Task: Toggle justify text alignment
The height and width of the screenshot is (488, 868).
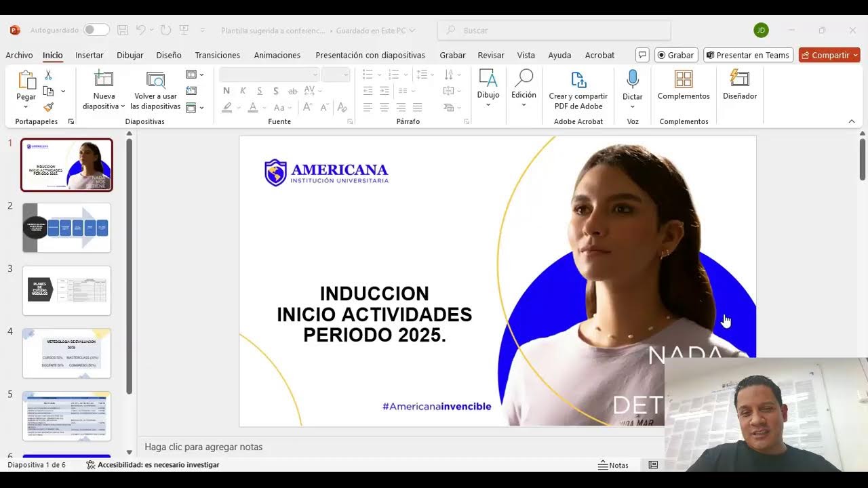Action: [417, 107]
